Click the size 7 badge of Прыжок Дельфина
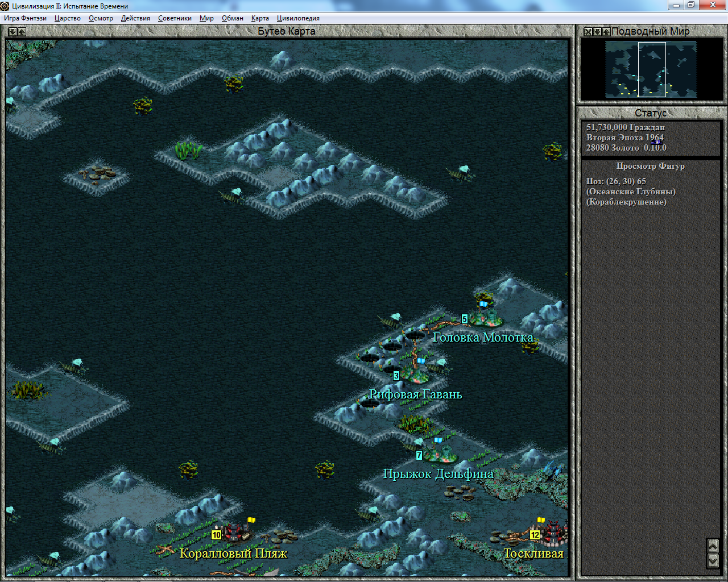 pos(419,455)
